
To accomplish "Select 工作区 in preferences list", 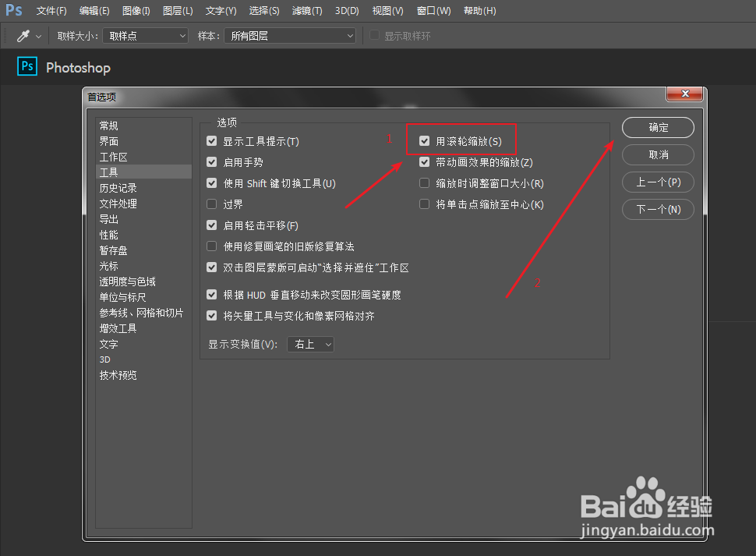I will click(x=143, y=157).
